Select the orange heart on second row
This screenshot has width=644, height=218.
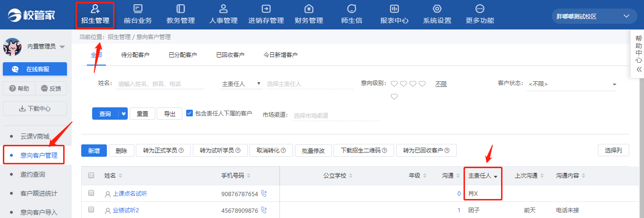(394, 96)
